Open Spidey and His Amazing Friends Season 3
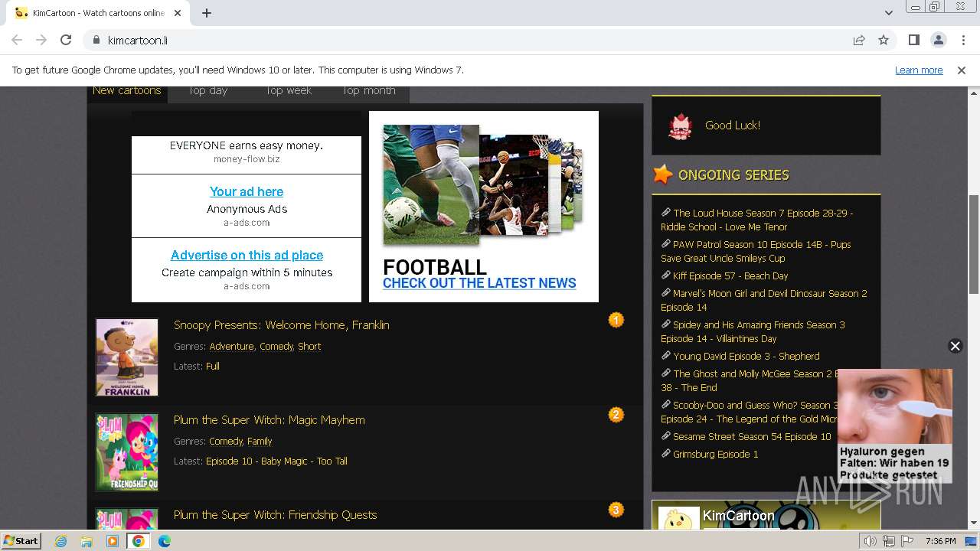Image resolution: width=980 pixels, height=551 pixels. tap(753, 332)
